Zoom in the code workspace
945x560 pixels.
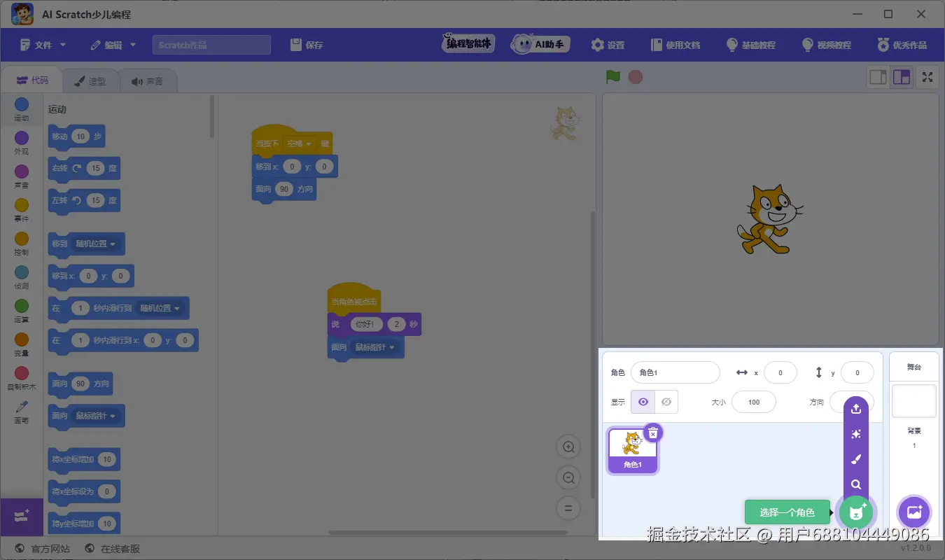coord(568,447)
